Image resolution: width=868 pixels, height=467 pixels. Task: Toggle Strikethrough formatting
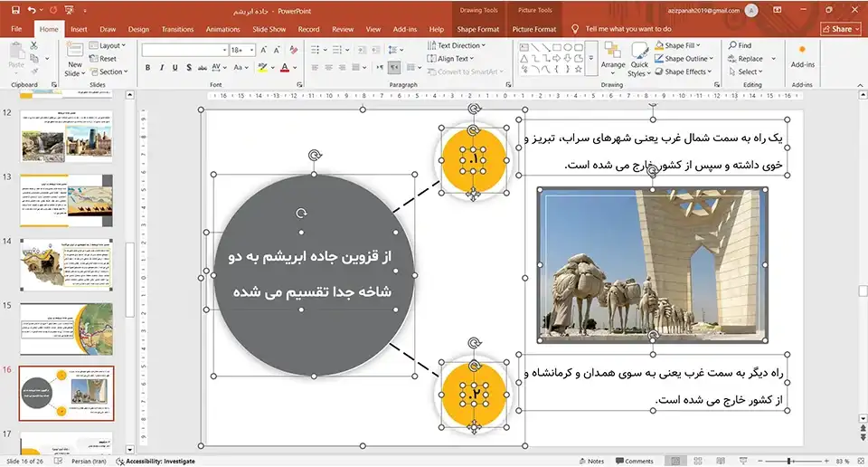(x=202, y=68)
